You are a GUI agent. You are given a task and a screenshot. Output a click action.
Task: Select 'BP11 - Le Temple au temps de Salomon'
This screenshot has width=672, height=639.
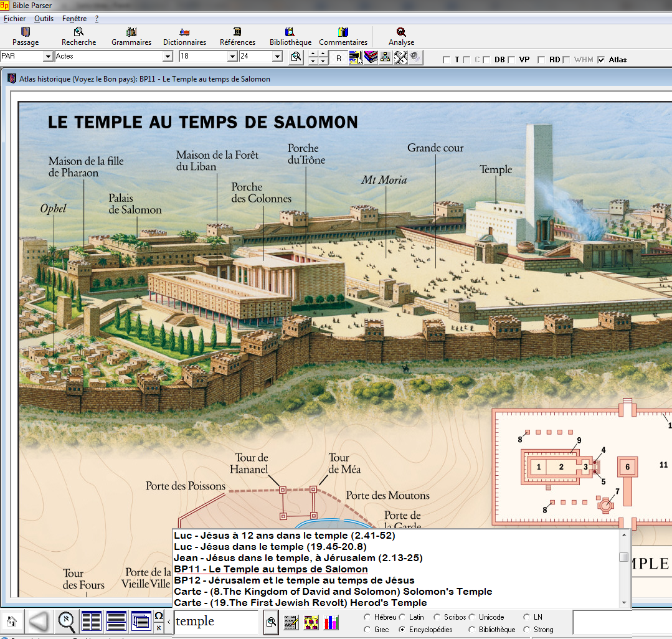coord(271,569)
